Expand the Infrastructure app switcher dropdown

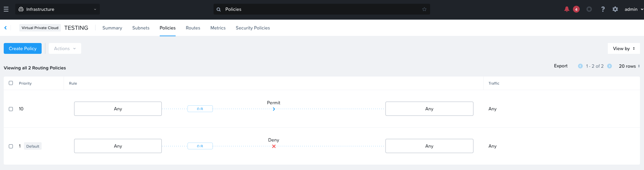coord(58,9)
